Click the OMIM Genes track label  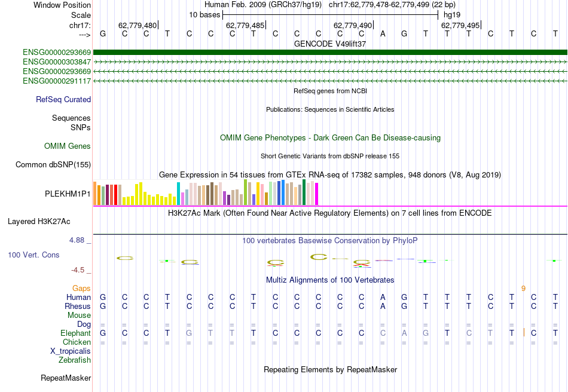tap(67, 146)
